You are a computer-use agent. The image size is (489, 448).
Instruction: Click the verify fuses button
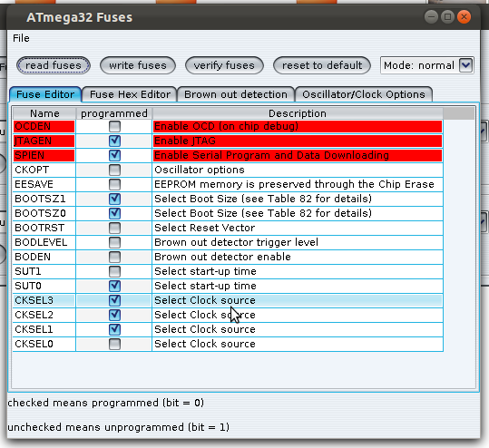tap(224, 65)
